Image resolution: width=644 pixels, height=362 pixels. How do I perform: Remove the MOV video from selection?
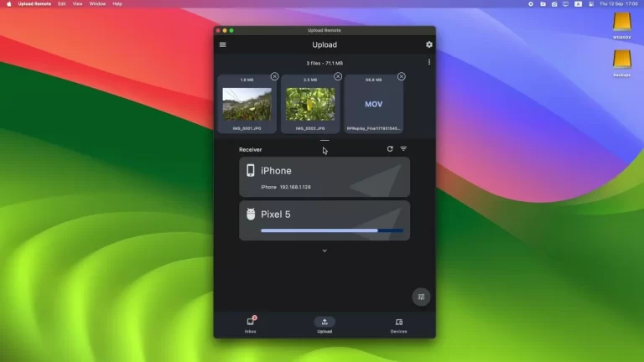pyautogui.click(x=402, y=76)
